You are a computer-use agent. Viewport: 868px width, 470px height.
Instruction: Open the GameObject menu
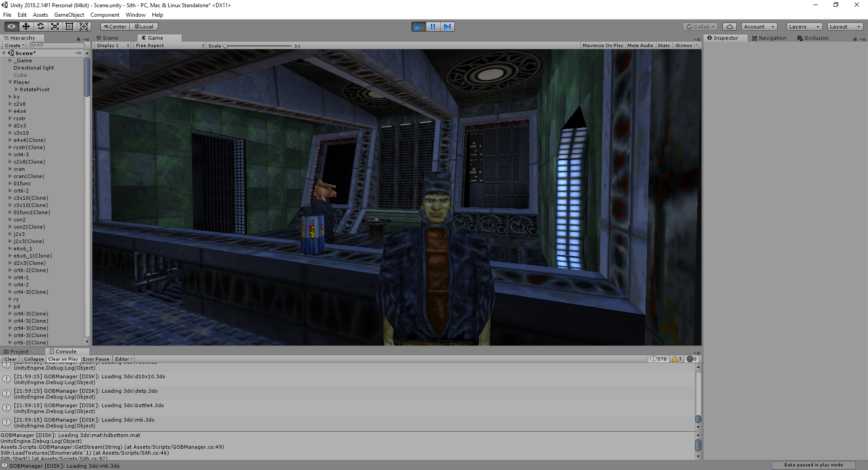tap(69, 15)
